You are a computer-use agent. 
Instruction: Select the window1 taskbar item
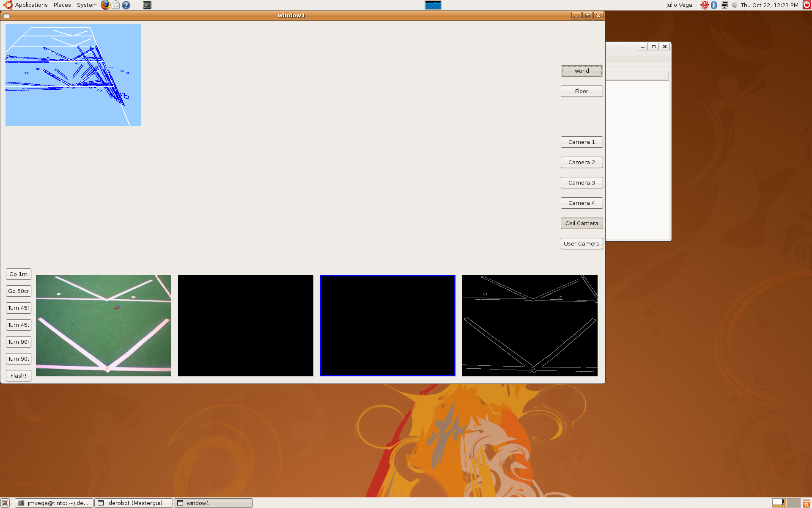tap(213, 503)
